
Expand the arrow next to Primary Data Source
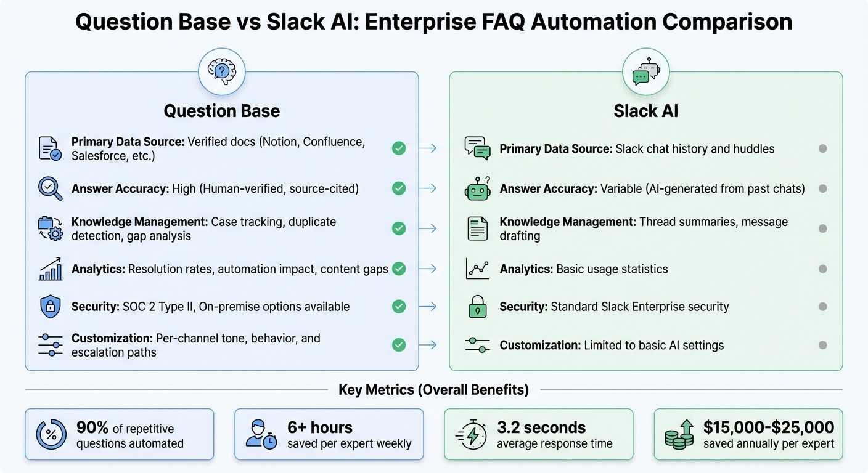pos(433,148)
